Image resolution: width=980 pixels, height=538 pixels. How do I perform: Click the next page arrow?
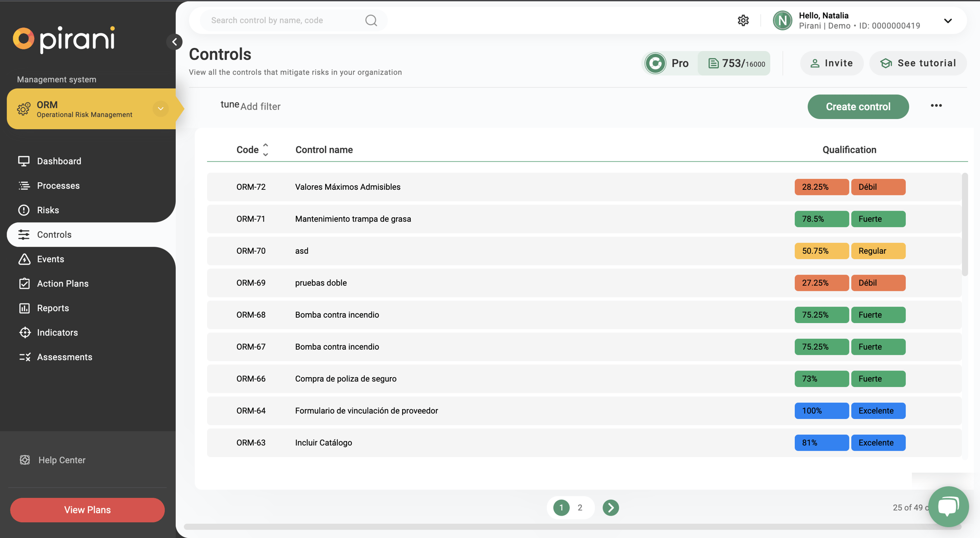611,508
